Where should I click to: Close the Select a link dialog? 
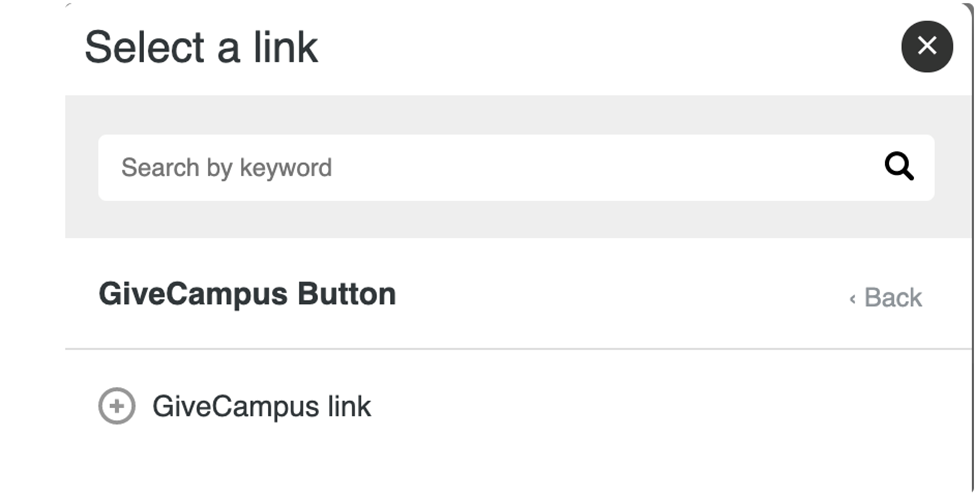tap(926, 46)
